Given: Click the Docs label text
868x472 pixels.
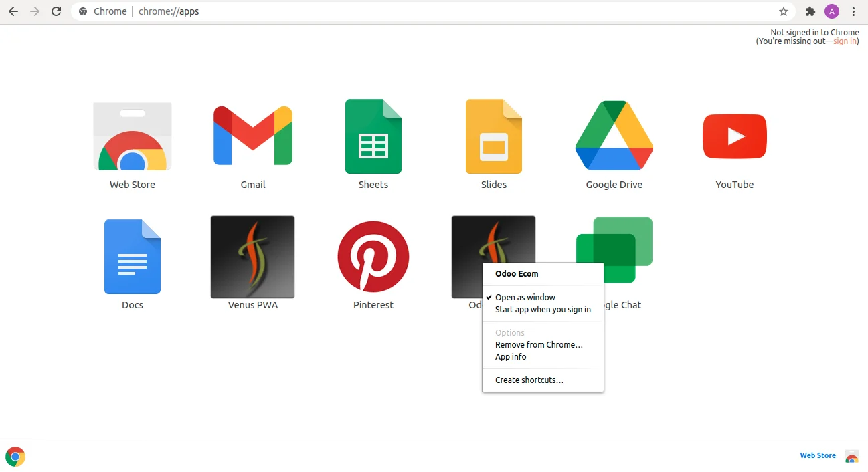Looking at the screenshot, I should pyautogui.click(x=133, y=305).
